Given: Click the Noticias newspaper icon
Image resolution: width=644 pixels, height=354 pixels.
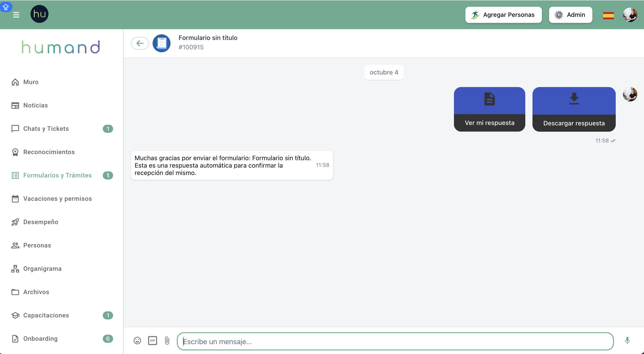Looking at the screenshot, I should [15, 105].
